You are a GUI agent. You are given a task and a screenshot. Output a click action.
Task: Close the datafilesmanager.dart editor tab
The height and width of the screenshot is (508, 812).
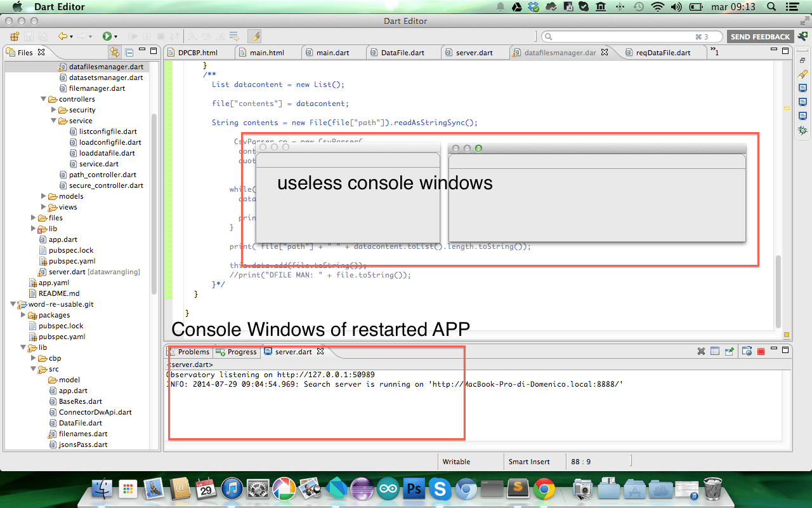605,52
